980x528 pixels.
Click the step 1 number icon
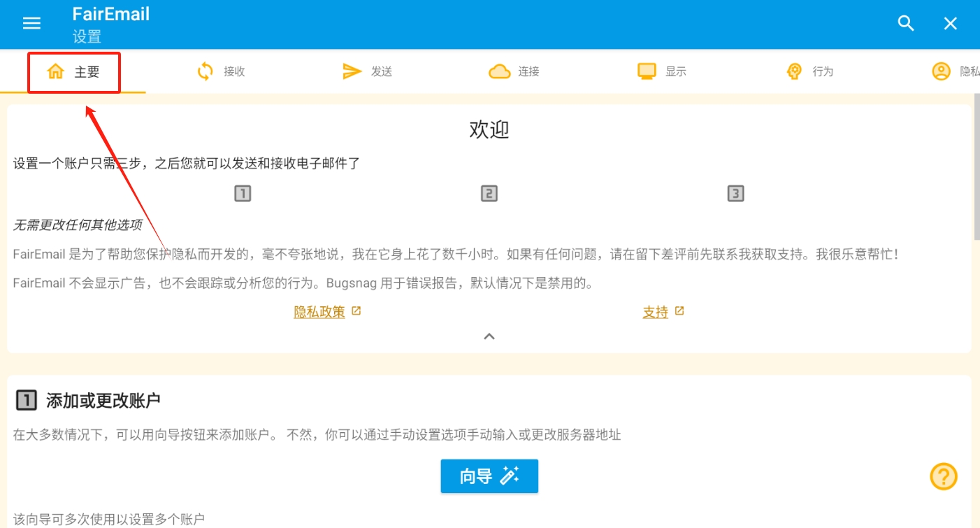243,194
